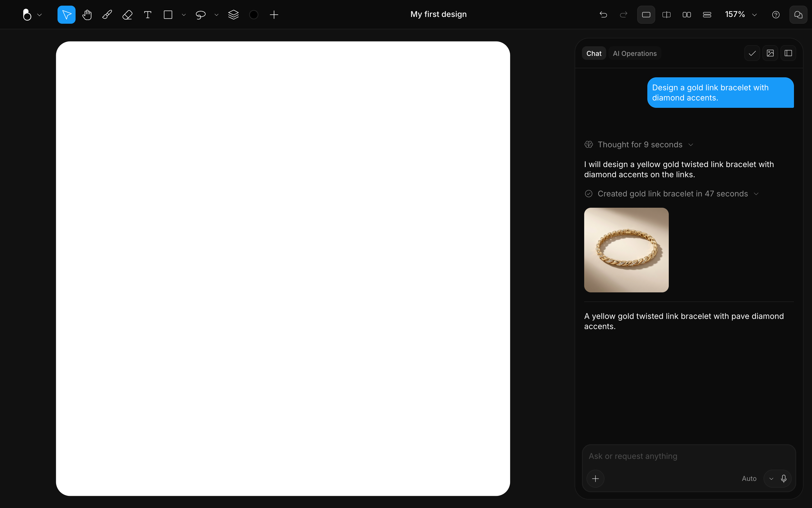The image size is (812, 508).
Task: Open the 157% zoom level dropdown
Action: click(x=741, y=15)
